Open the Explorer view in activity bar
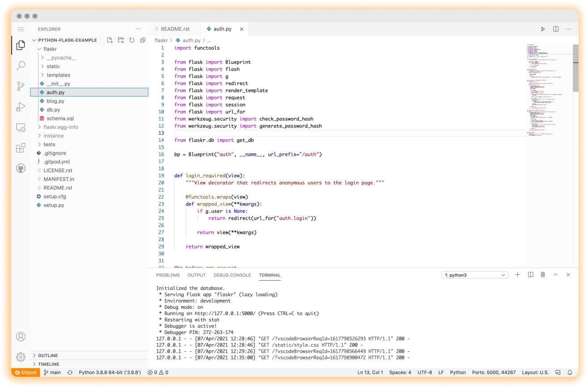 tap(21, 45)
